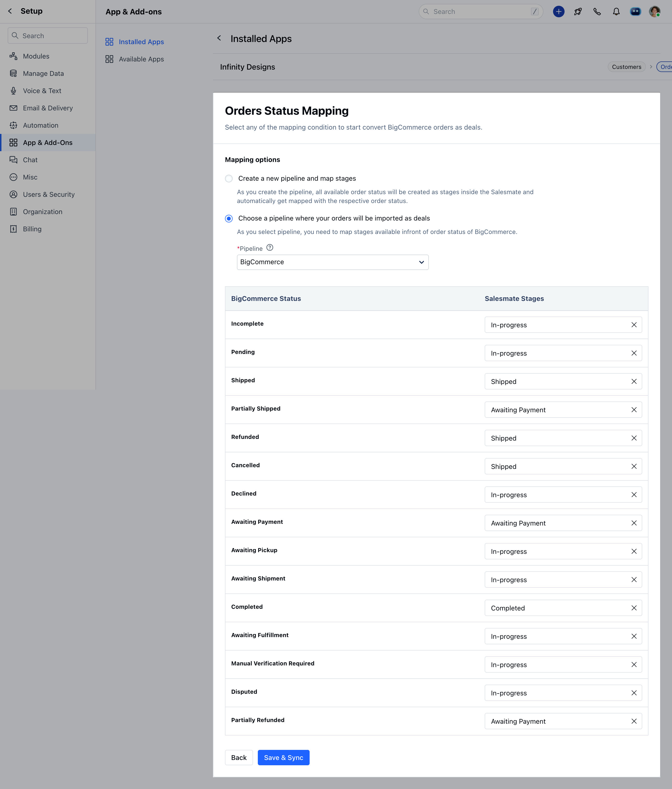672x789 pixels.
Task: Clear the Awaiting Payment status mapping
Action: (x=634, y=523)
